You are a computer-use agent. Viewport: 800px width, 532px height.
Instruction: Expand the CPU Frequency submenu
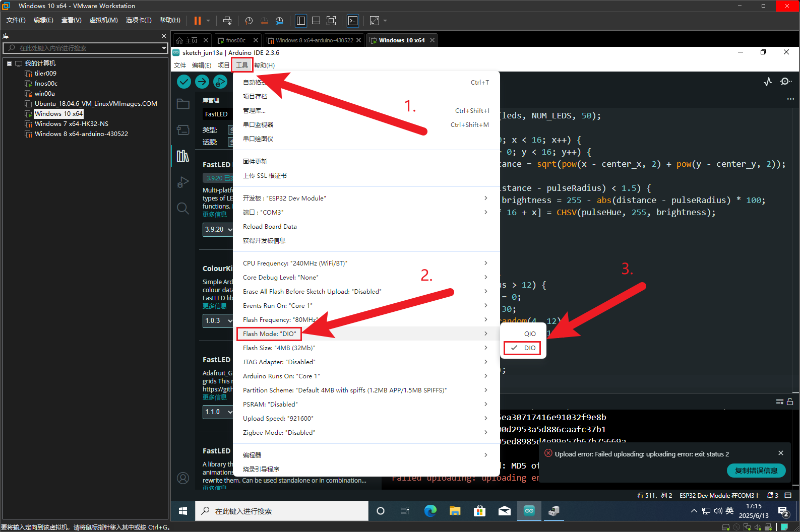pyautogui.click(x=366, y=263)
